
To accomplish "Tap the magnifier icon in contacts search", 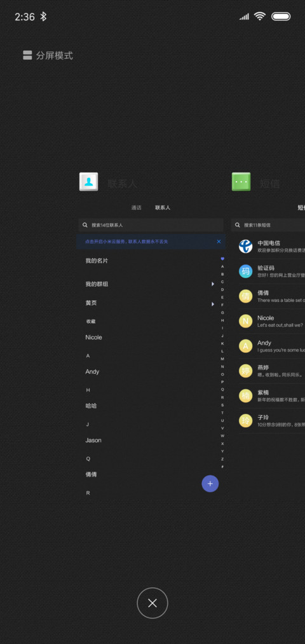I will [85, 225].
